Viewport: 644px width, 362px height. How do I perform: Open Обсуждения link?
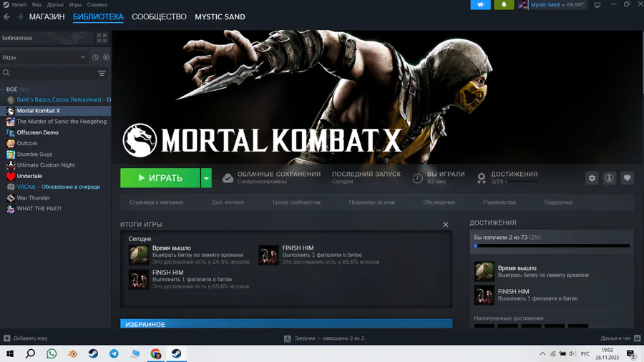(x=439, y=202)
